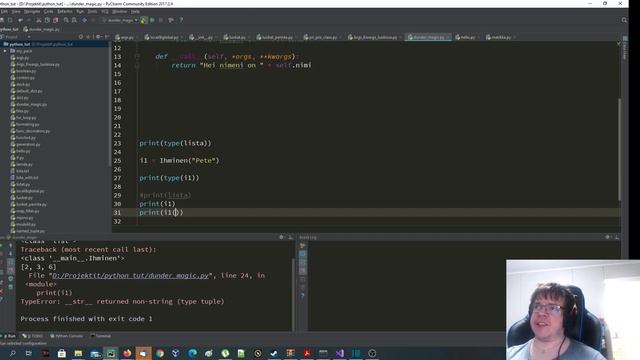The width and height of the screenshot is (640, 360).
Task: Select default_dict.py in project tree
Action: 29,91
